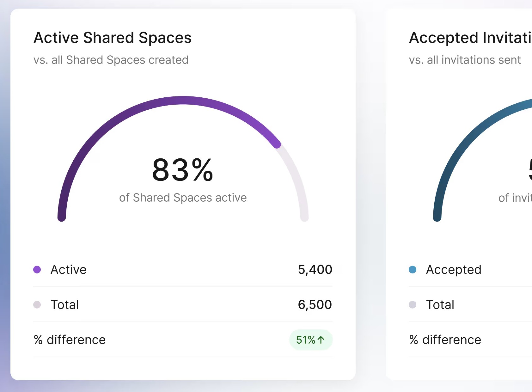Click the gray Total legend dot
Screen dimensions: 532x392
(37, 305)
